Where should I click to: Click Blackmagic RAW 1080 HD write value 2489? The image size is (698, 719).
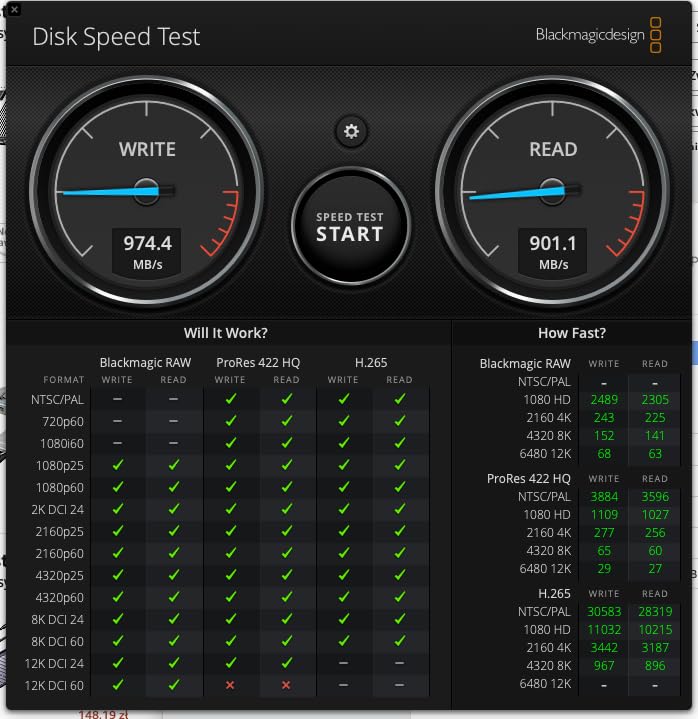604,400
